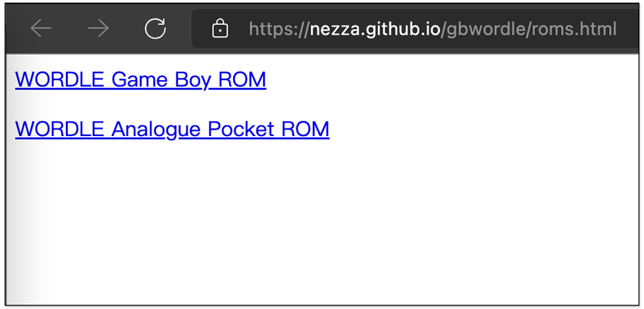Click 'WORDLE' at the start of the second link

tap(59, 129)
